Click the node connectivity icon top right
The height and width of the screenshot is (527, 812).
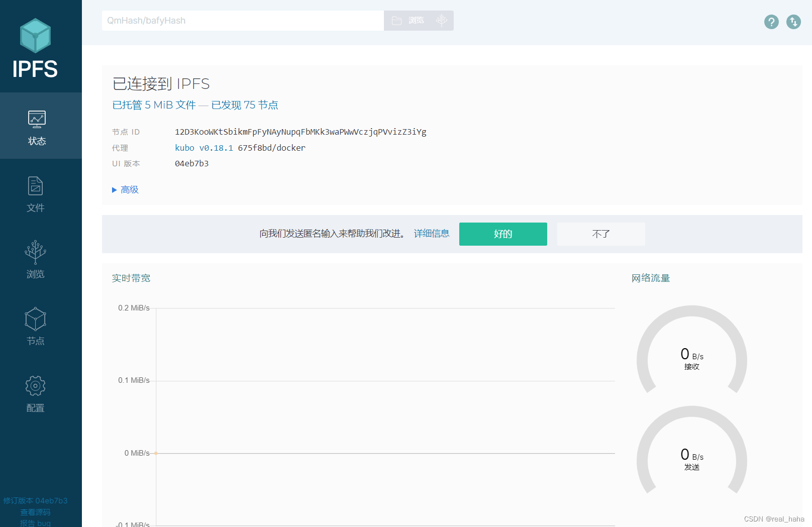click(x=793, y=22)
